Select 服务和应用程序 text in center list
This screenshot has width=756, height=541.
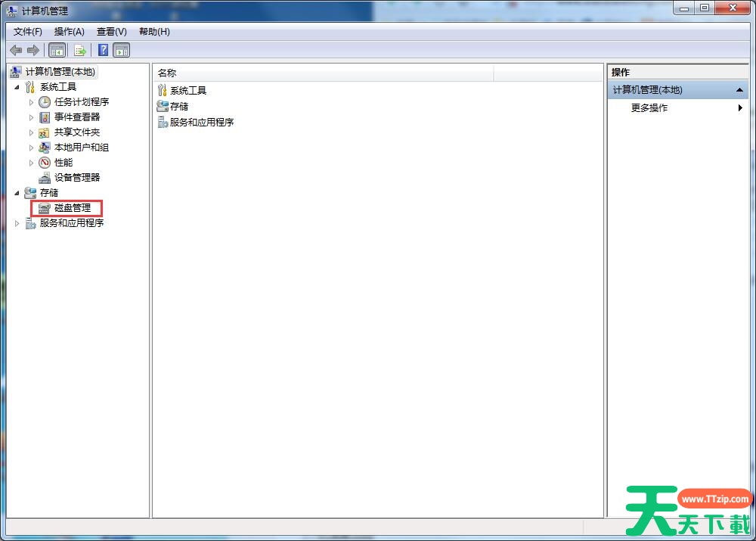[202, 122]
